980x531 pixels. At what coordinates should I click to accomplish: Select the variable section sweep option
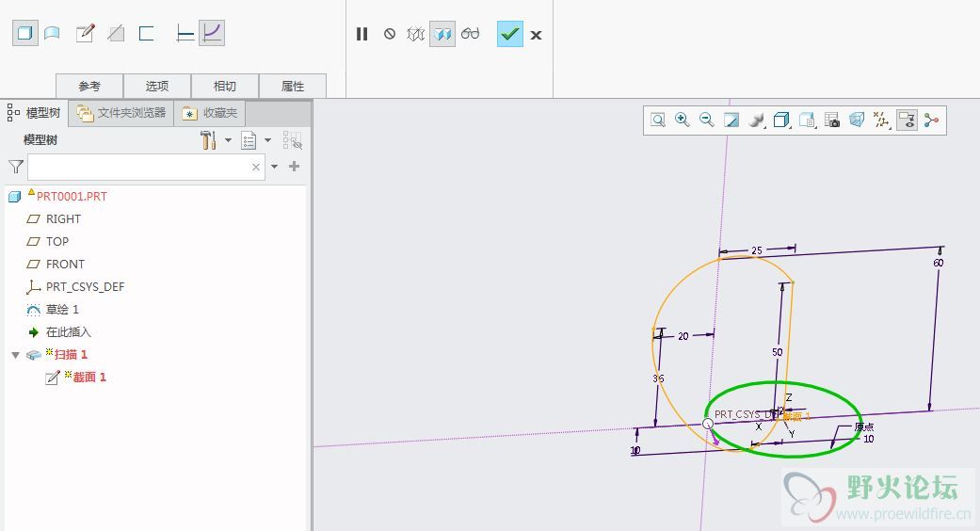click(x=212, y=33)
